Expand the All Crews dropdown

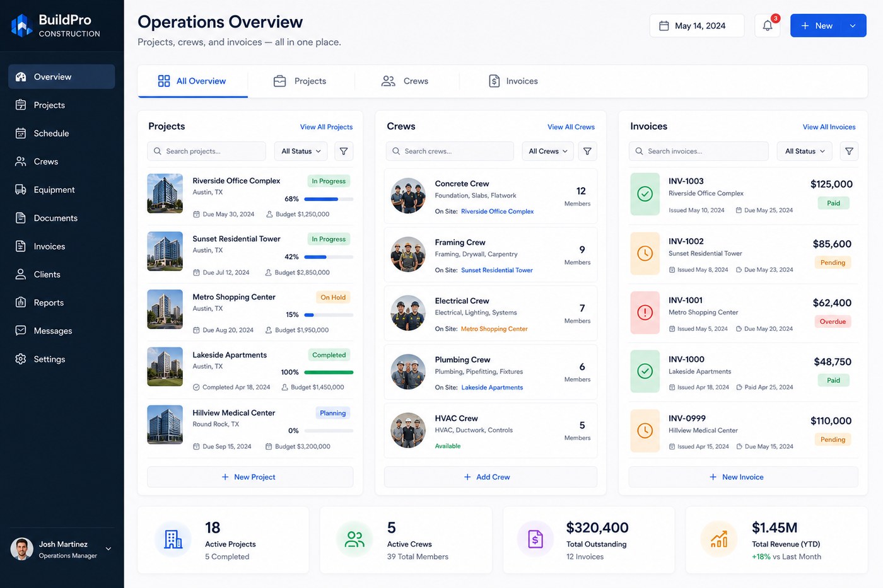tap(548, 151)
